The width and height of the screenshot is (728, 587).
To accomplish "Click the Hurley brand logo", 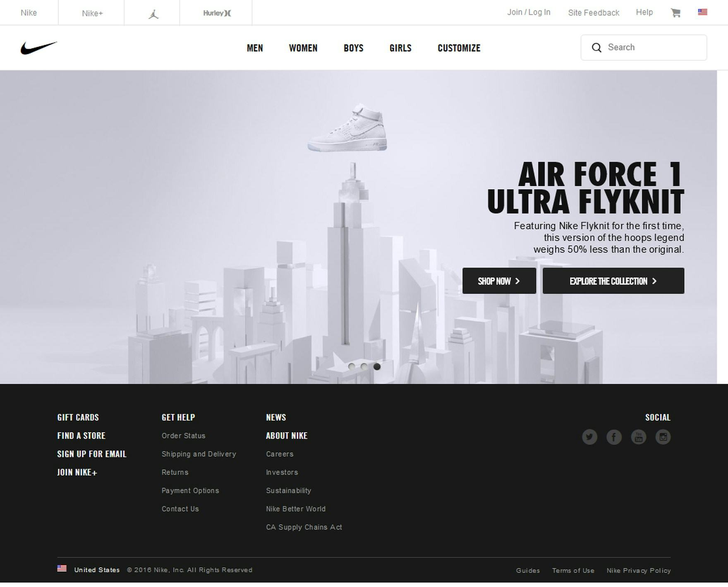I will pos(217,13).
